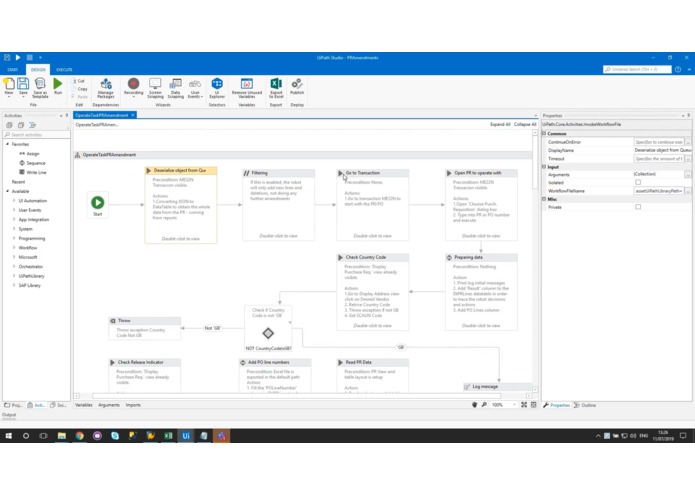
Task: Collapse the Favorites tree node
Action: tap(8, 144)
